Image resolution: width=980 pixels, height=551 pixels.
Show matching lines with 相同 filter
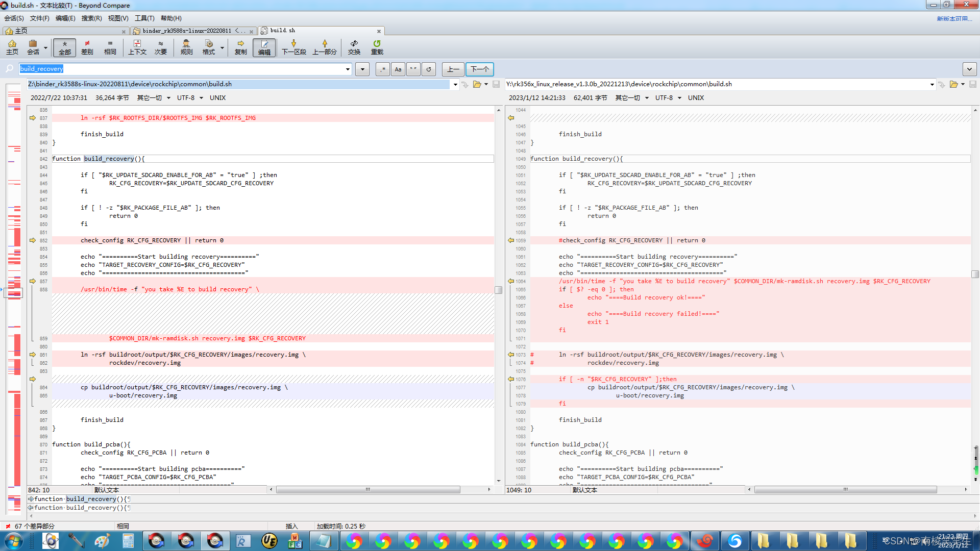[x=110, y=47]
